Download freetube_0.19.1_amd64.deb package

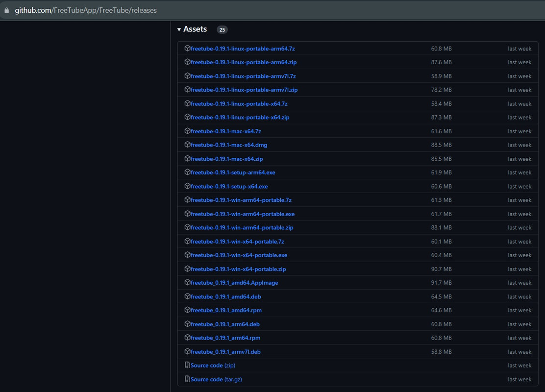tap(225, 296)
